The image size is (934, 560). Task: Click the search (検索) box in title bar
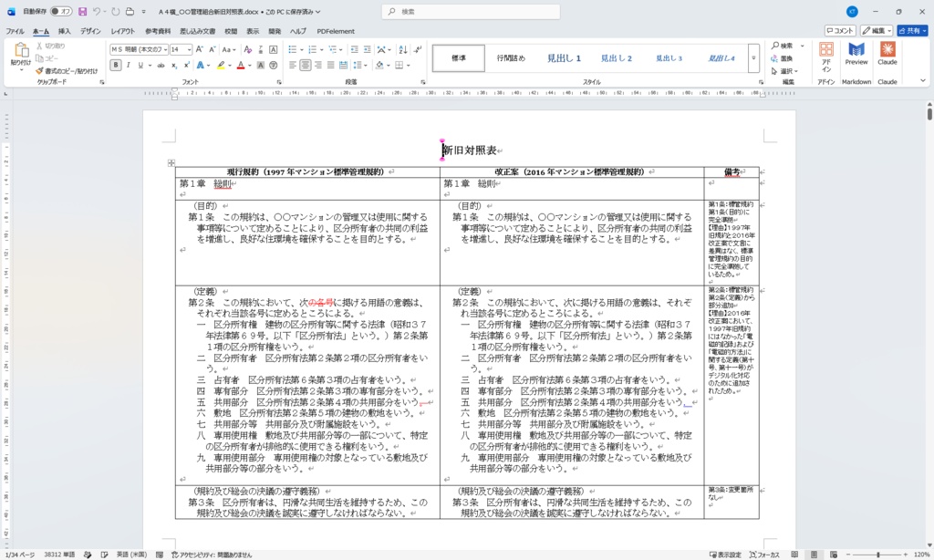(471, 11)
